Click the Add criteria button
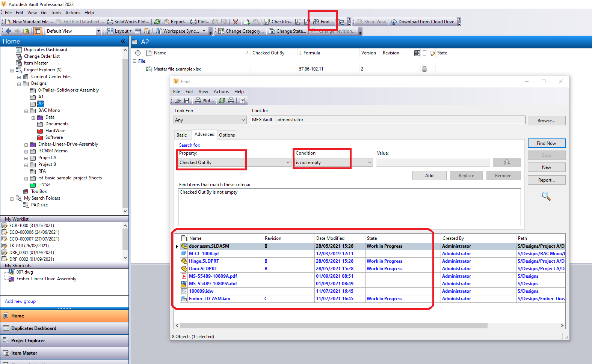 [x=429, y=176]
